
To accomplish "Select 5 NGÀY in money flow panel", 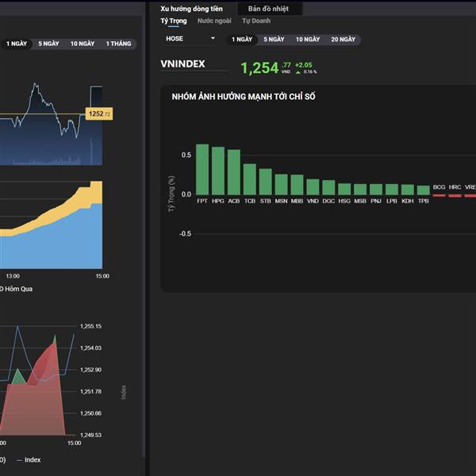I will pyautogui.click(x=274, y=40).
